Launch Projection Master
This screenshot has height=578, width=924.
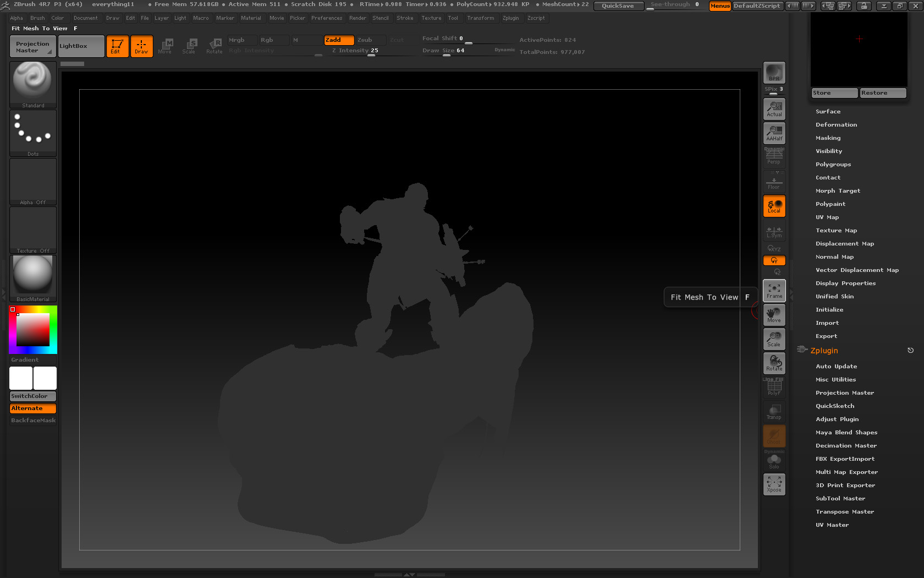[32, 46]
